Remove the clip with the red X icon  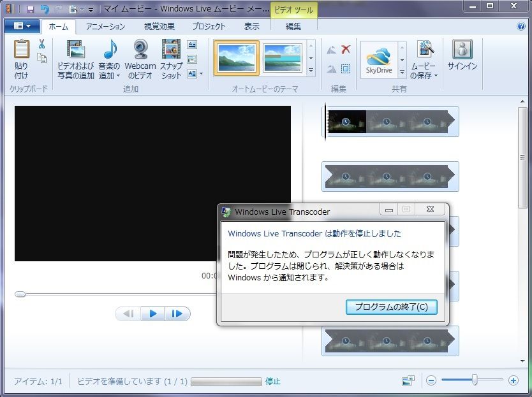click(346, 50)
